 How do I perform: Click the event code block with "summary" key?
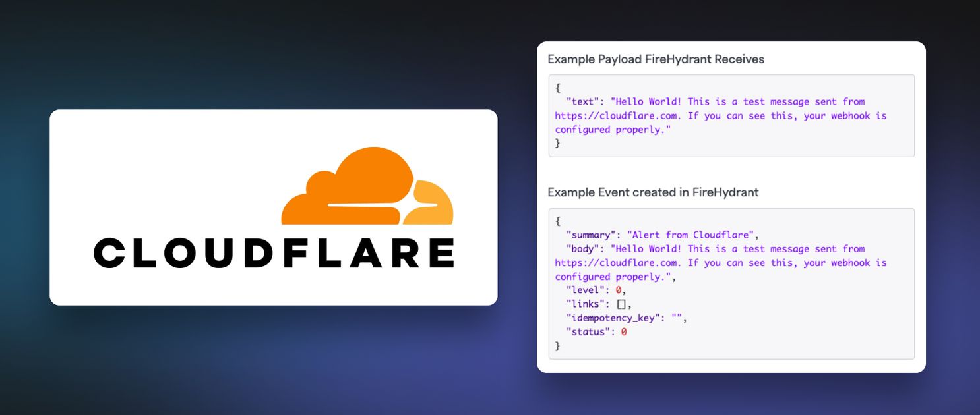point(731,283)
